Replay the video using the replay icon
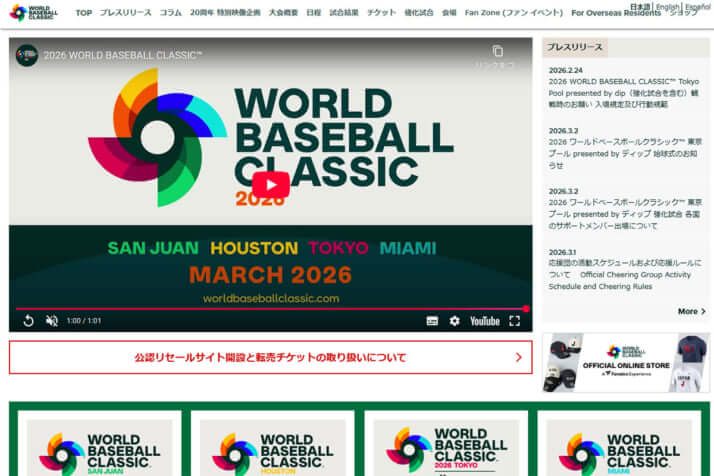Viewport: 714px width, 476px height. [x=28, y=321]
